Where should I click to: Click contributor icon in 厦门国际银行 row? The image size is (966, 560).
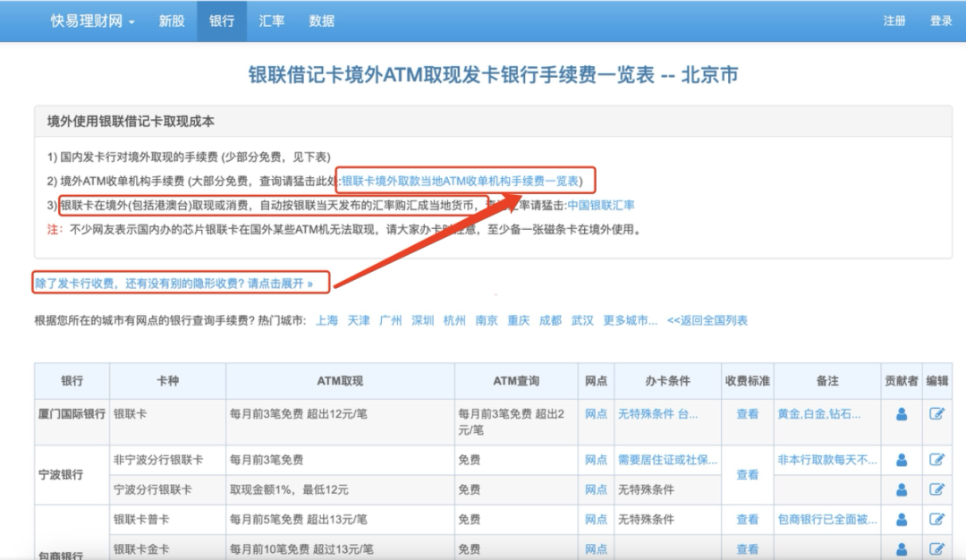coord(902,414)
